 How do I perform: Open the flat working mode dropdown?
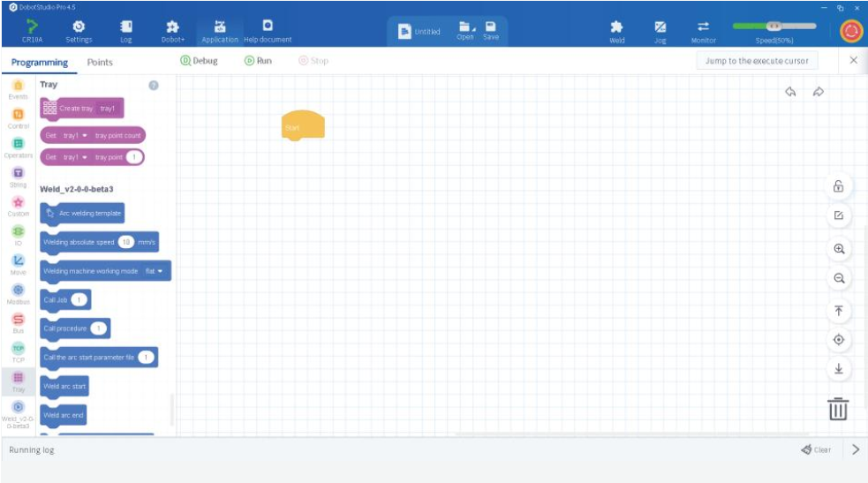click(x=154, y=271)
